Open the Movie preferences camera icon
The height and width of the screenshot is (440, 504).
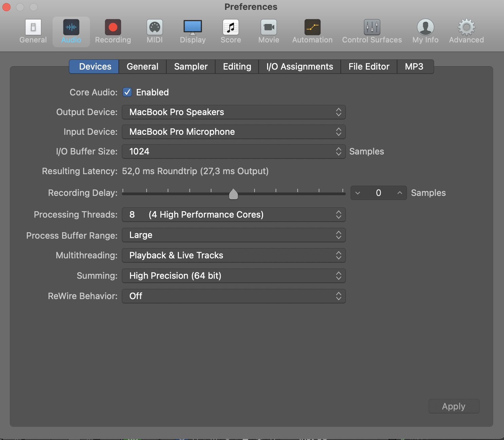(x=269, y=27)
